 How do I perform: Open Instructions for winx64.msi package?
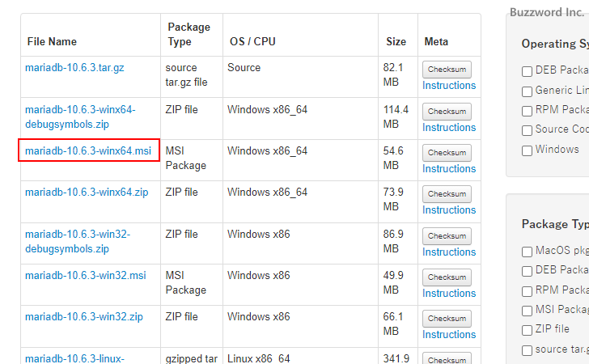[448, 169]
